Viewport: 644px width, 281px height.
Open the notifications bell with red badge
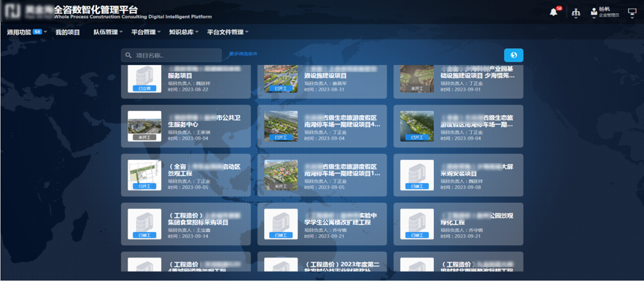pyautogui.click(x=554, y=12)
